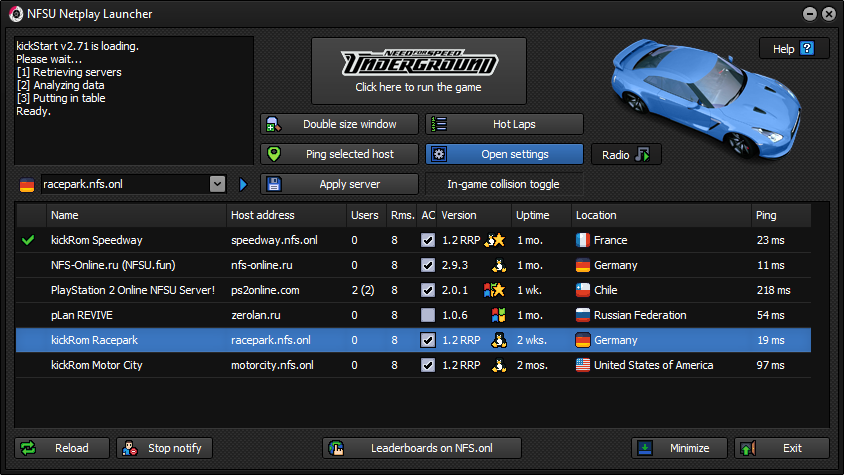The height and width of the screenshot is (475, 844).
Task: Open the Help button
Action: (x=794, y=48)
